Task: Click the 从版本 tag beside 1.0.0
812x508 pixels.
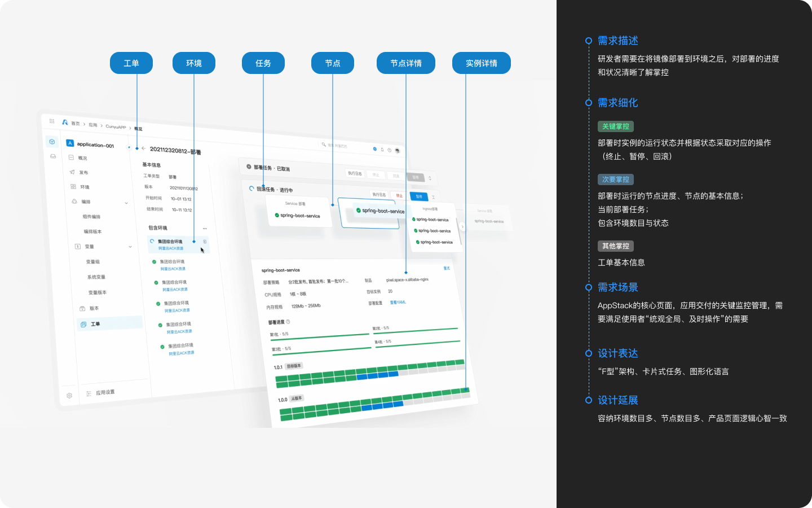Action: point(297,398)
